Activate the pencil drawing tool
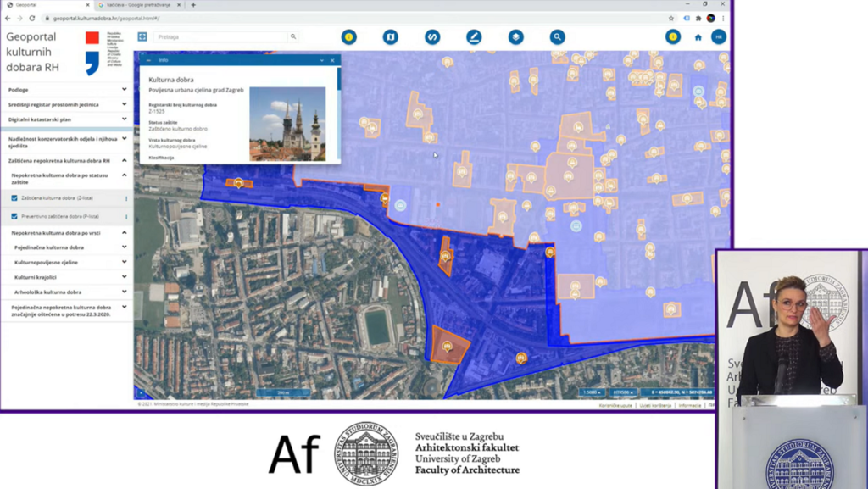Screen dimensions: 868x489 tap(474, 37)
